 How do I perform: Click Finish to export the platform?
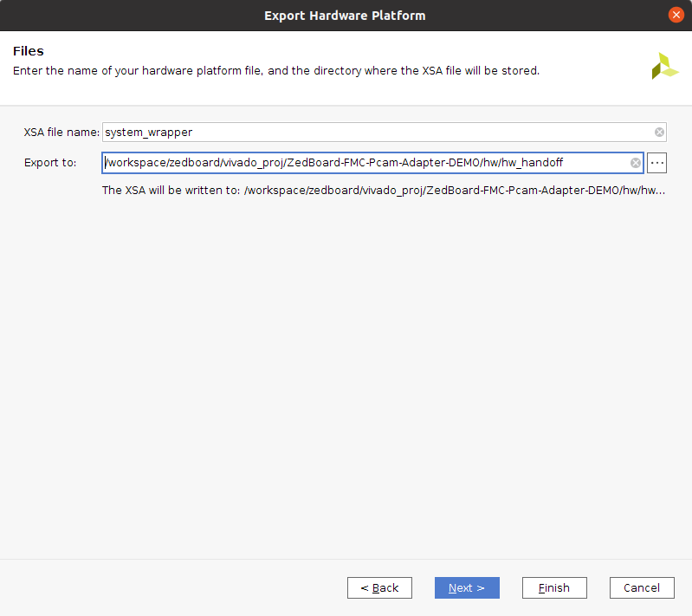(x=554, y=587)
